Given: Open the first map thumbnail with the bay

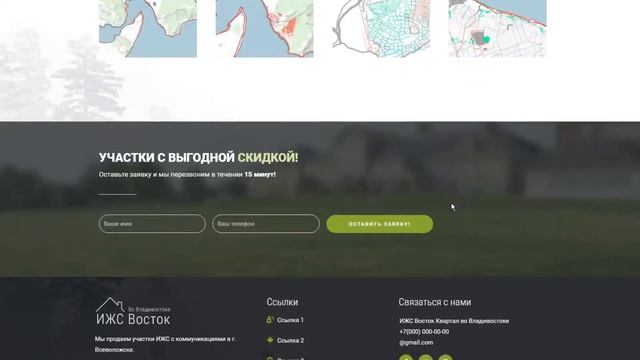Looking at the screenshot, I should [148, 28].
